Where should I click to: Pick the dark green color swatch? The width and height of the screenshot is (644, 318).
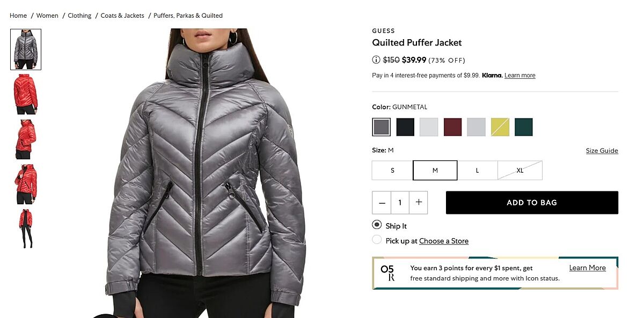coord(524,127)
